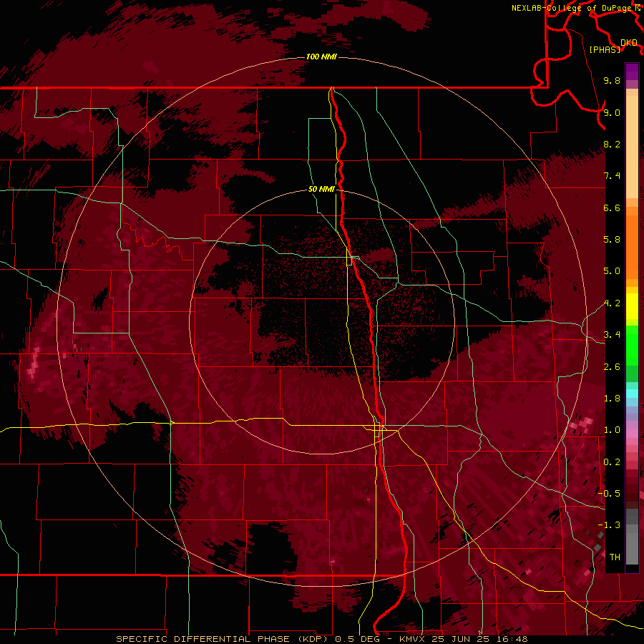Image resolution: width=644 pixels, height=644 pixels.
Task: Click the [PHAS] legend header
Action: point(605,49)
